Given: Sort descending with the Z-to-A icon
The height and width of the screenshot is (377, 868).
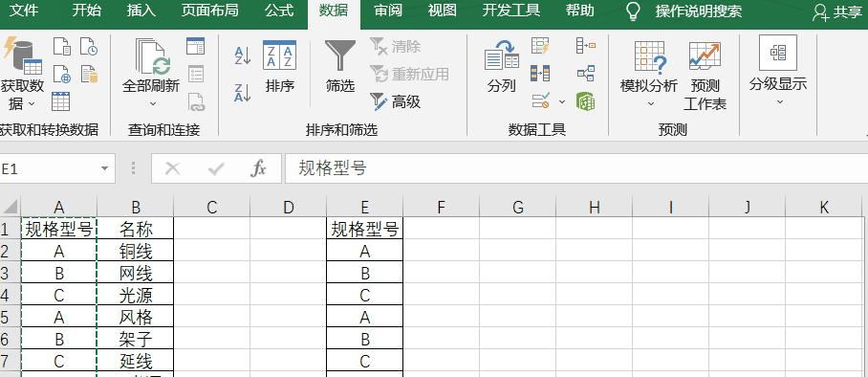Looking at the screenshot, I should 243,93.
